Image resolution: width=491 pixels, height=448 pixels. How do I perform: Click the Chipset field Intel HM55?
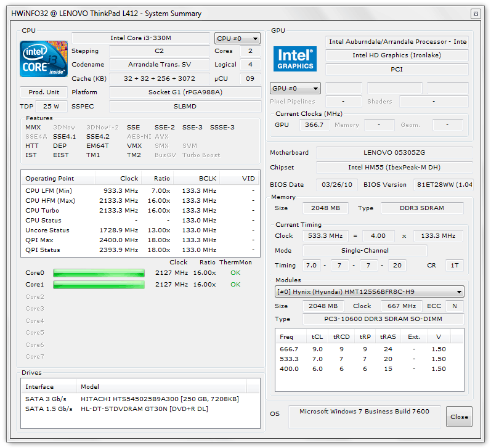[394, 167]
